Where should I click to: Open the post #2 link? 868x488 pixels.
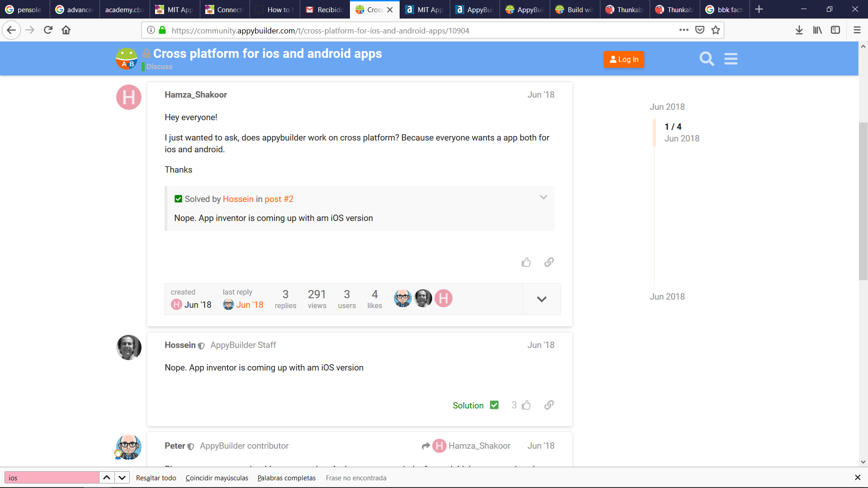[x=278, y=199]
